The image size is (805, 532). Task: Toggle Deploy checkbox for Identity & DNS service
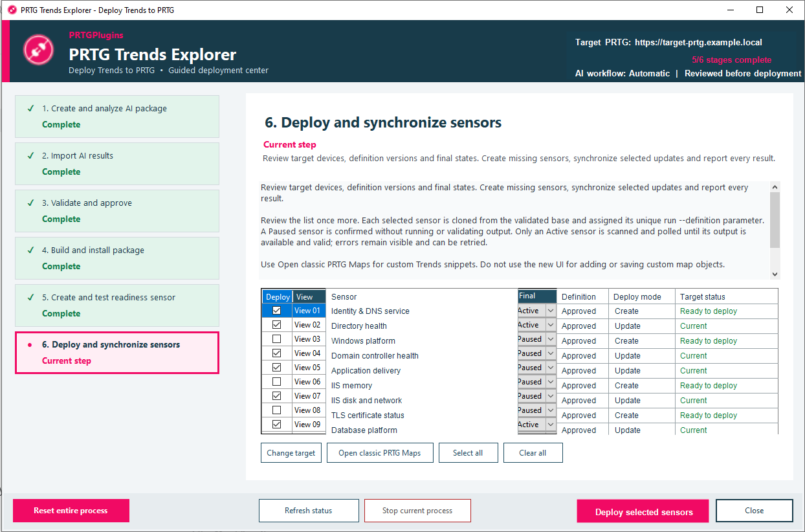[x=277, y=311]
